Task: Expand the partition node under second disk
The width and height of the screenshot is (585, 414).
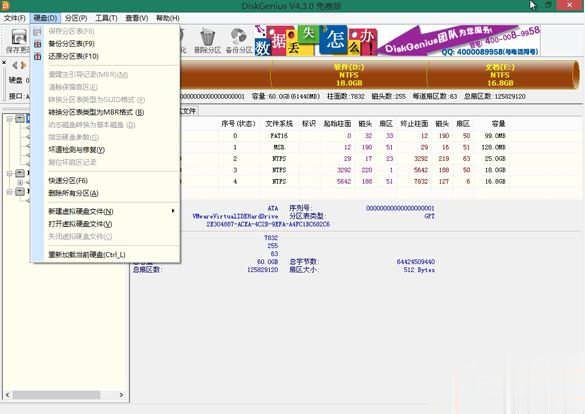Action: click(20, 182)
